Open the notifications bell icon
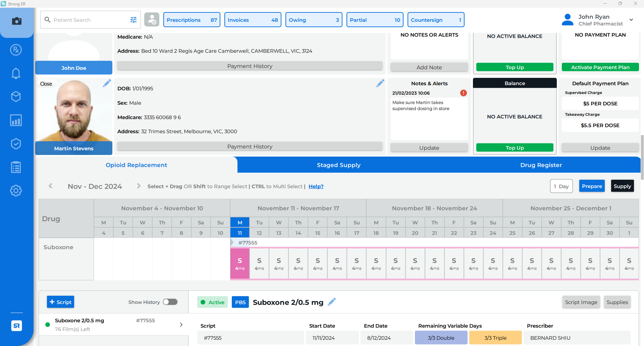Image resolution: width=644 pixels, height=346 pixels. click(x=16, y=73)
